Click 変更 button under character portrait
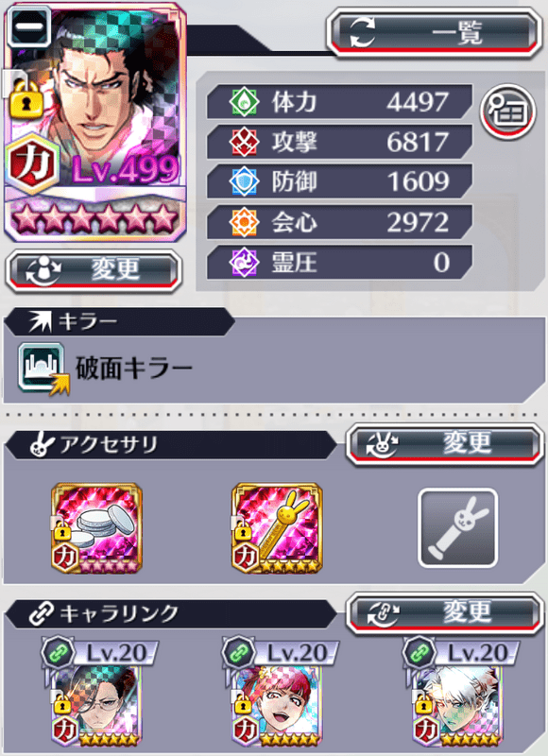Image resolution: width=548 pixels, height=756 pixels. coord(94,270)
